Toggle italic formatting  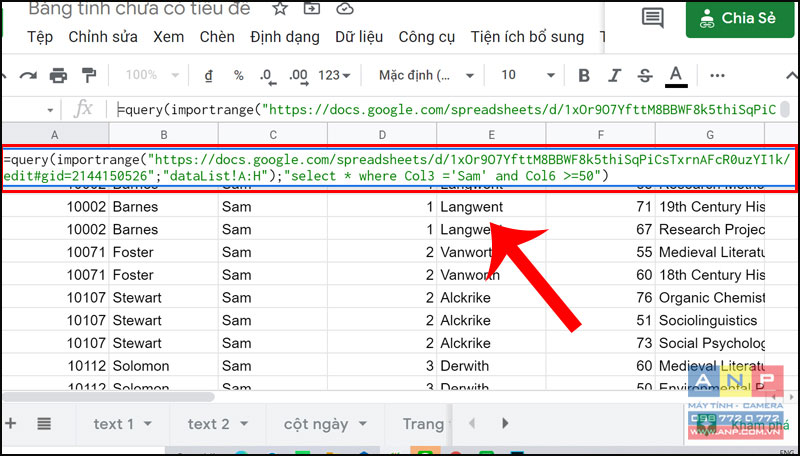pyautogui.click(x=614, y=75)
